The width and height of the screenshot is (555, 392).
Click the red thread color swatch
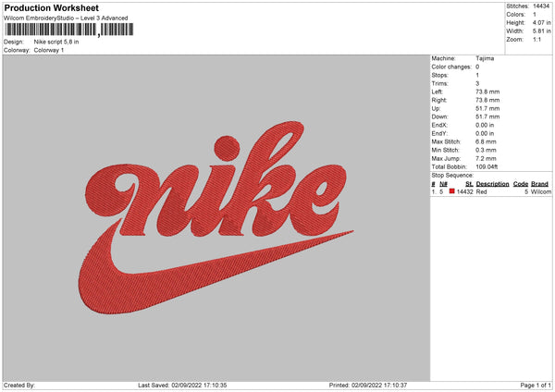451,191
